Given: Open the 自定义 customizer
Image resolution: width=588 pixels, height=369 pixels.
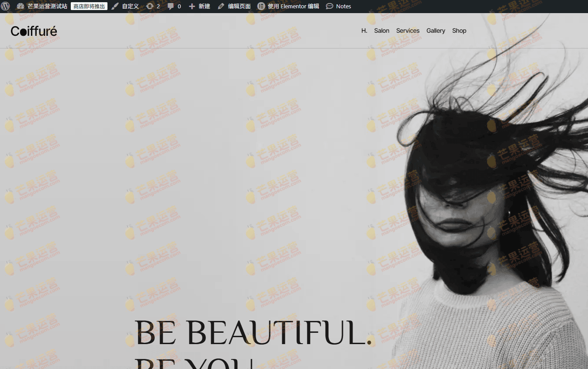Looking at the screenshot, I should 125,7.
